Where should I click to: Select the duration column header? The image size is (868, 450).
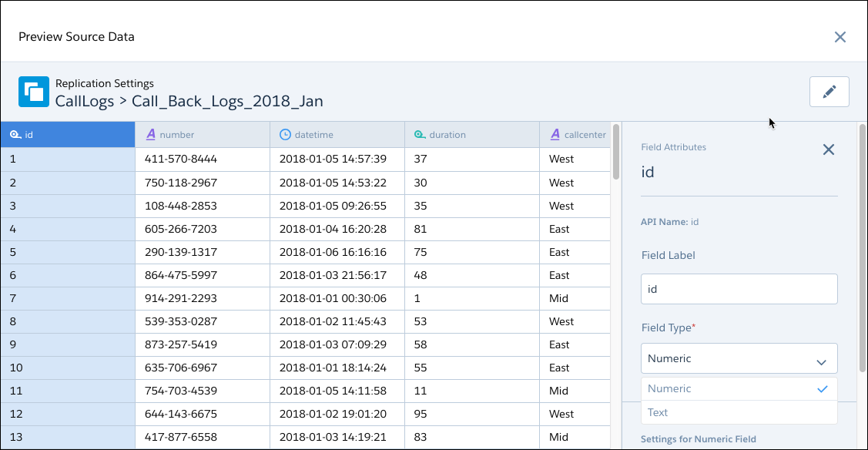point(471,135)
